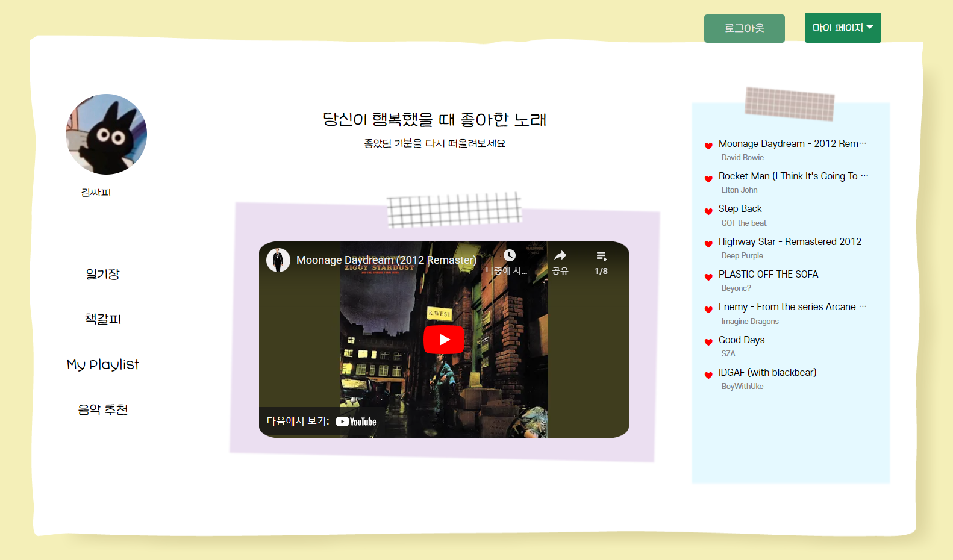Click the share arrow icon on video
The image size is (953, 560).
click(x=560, y=255)
